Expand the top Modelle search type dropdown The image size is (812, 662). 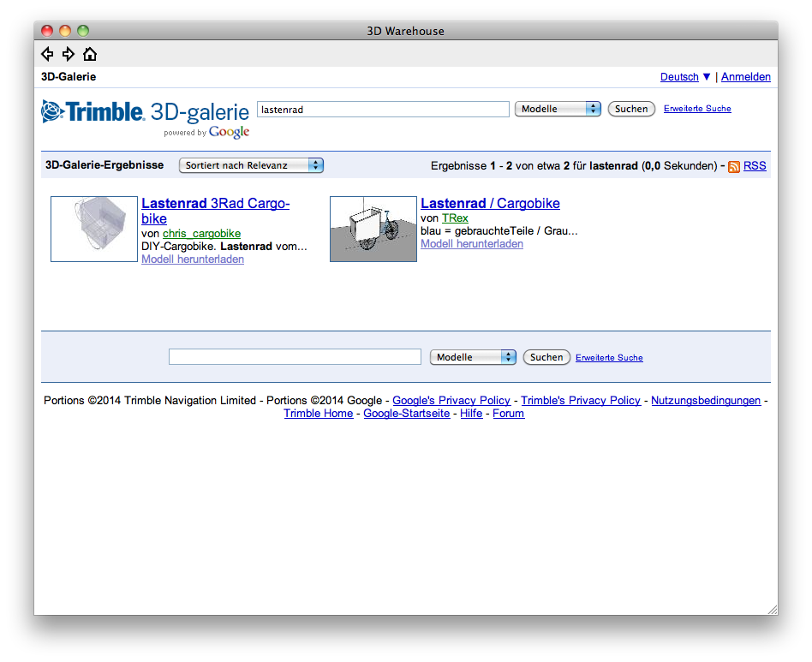click(x=558, y=109)
